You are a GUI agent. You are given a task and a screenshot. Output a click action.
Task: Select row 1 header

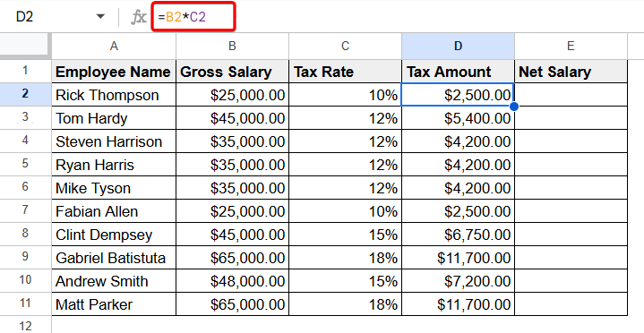coord(25,71)
